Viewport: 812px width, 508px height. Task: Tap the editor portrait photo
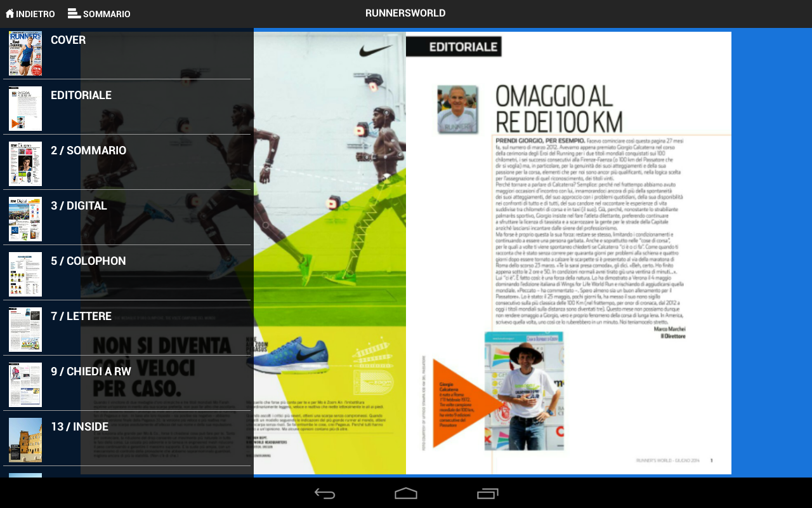point(457,109)
